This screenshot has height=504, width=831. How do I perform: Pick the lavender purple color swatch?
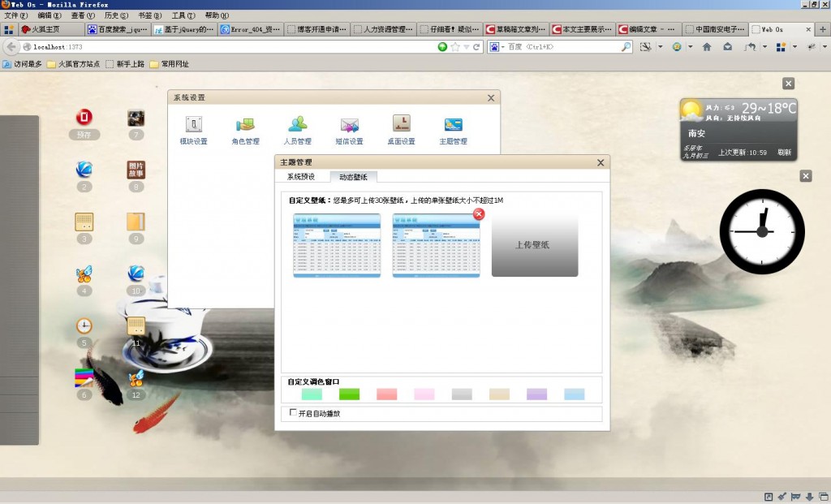pos(537,394)
